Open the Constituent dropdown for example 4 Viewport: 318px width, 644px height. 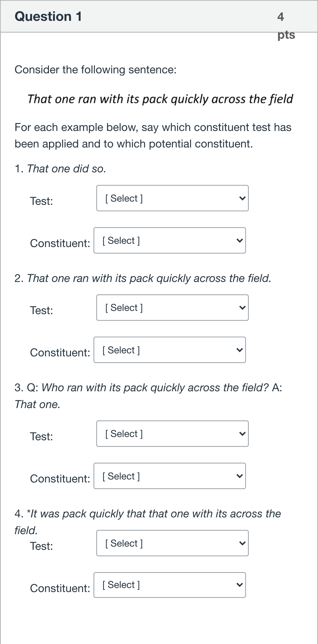pyautogui.click(x=170, y=585)
